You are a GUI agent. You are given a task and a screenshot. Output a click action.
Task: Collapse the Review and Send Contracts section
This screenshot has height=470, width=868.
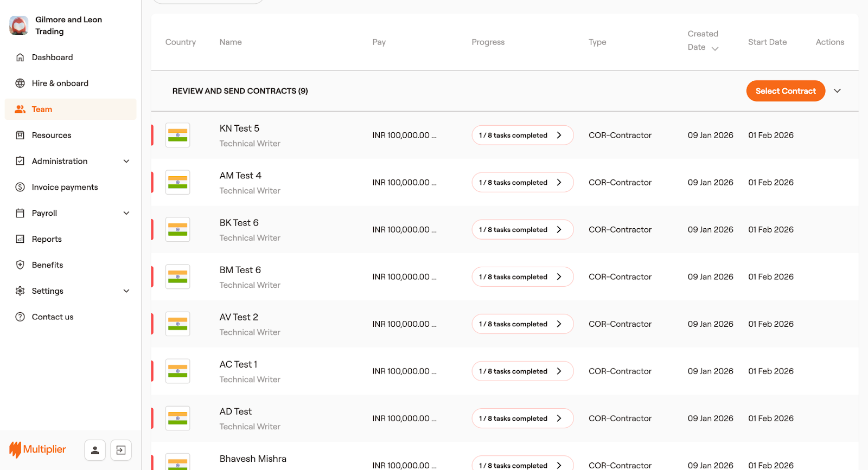click(x=837, y=91)
